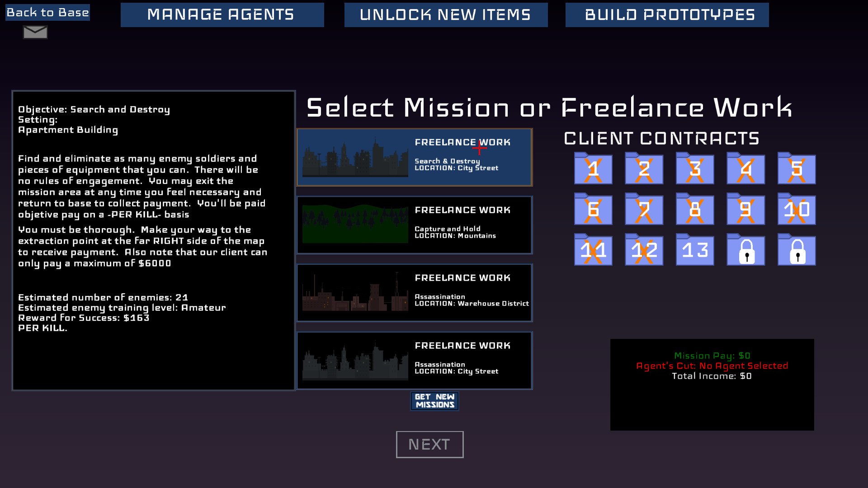Select client contract folder 13
This screenshot has width=868, height=488.
coord(693,250)
